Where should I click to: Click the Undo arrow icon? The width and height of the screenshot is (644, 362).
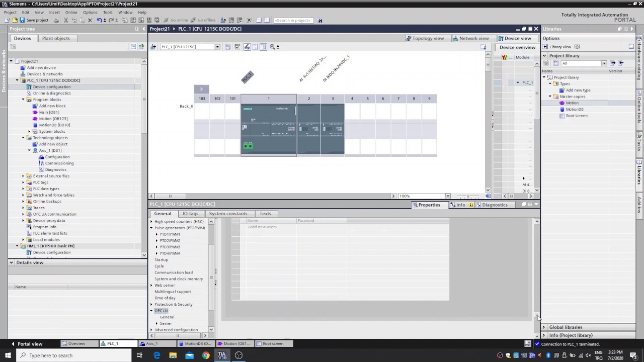pos(100,20)
